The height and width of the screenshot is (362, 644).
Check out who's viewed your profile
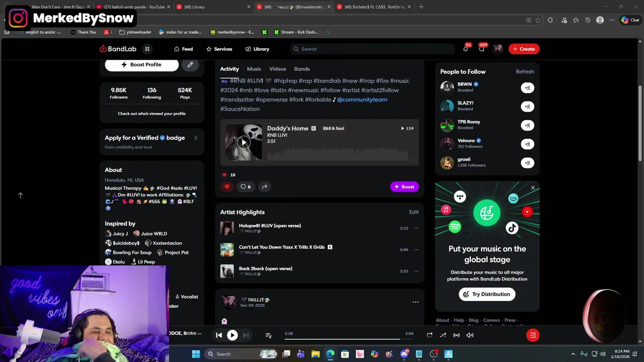pos(152,114)
